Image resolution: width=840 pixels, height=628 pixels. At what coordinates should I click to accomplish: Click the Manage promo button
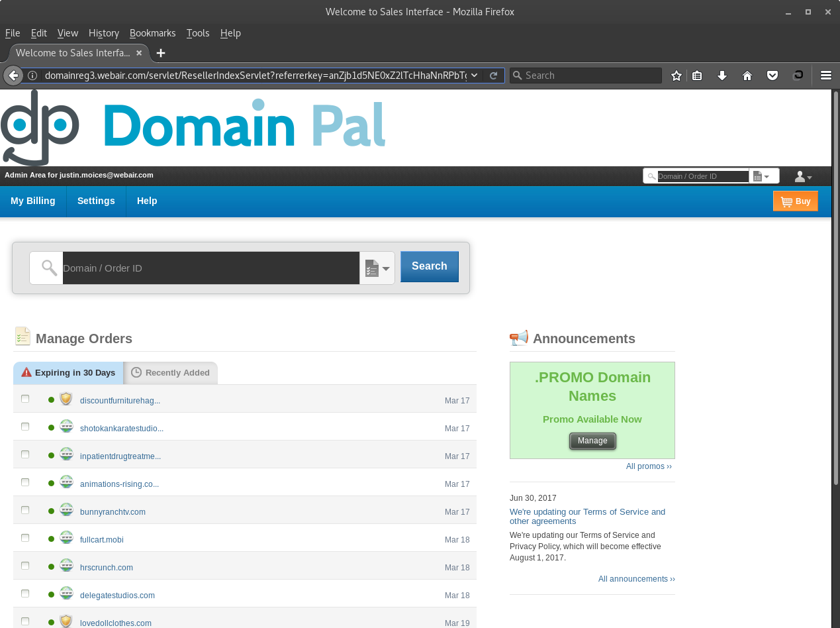(x=592, y=441)
